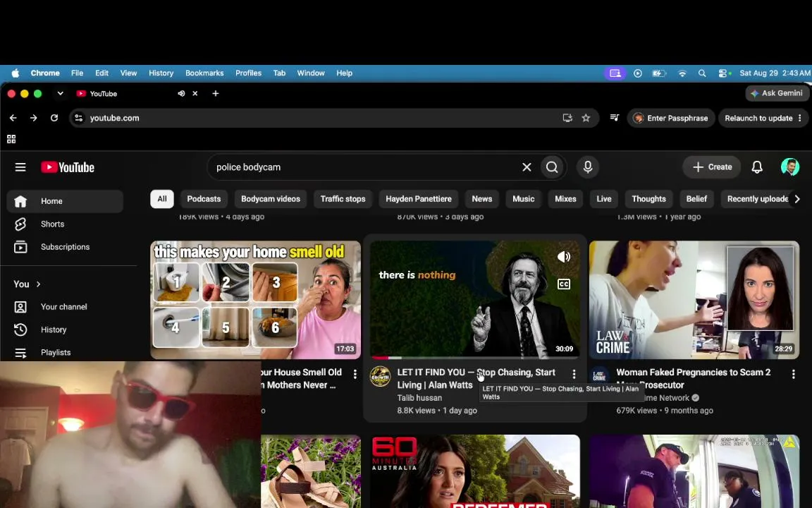812x508 pixels.
Task: Select the All filter chip
Action: (162, 199)
